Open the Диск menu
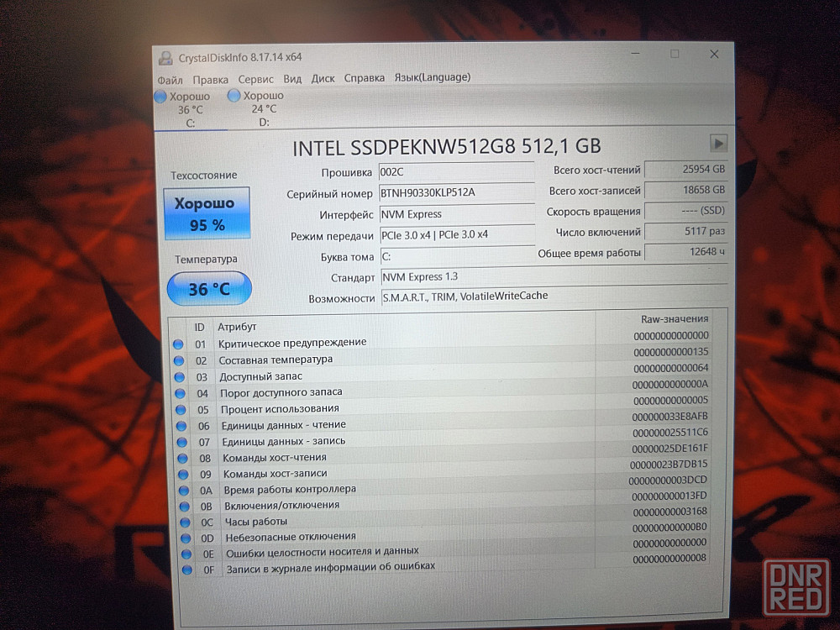Viewport: 840px width, 630px height. (x=323, y=79)
